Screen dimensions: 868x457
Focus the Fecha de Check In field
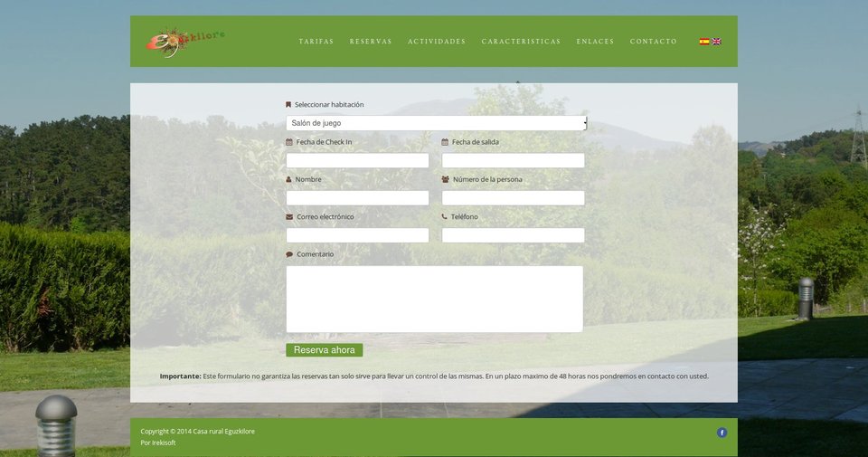(x=357, y=160)
